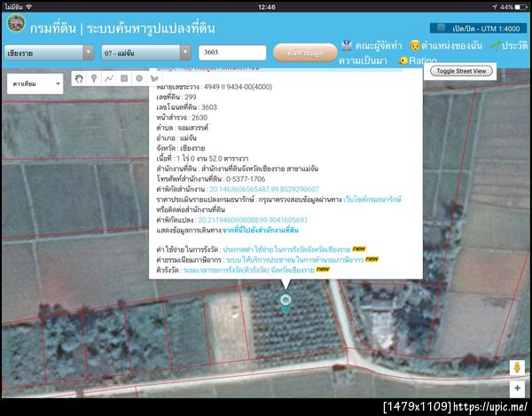Open parcel coordinates link 20.2119460608088

[253, 220]
